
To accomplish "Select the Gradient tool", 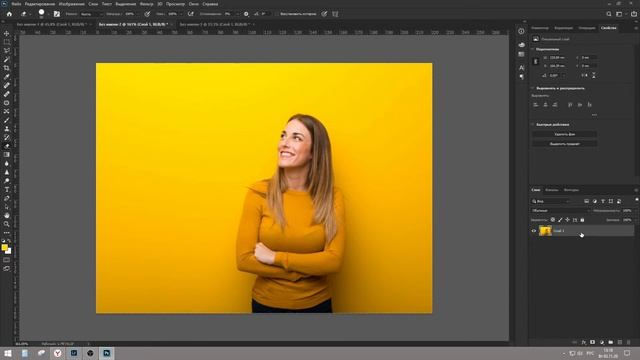I will pyautogui.click(x=7, y=155).
